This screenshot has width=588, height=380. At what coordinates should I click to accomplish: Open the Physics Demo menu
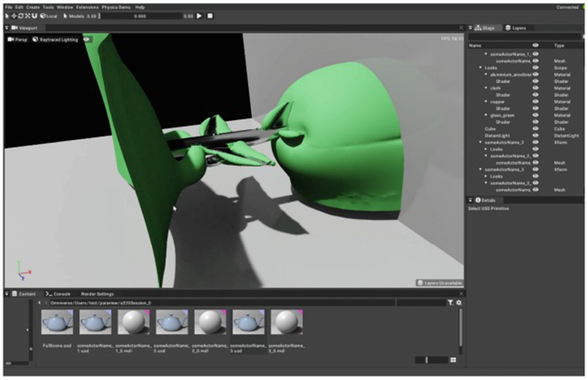click(116, 7)
